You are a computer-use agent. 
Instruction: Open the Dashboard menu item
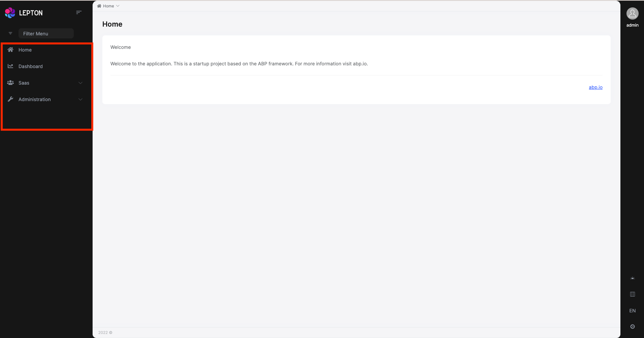(46, 66)
